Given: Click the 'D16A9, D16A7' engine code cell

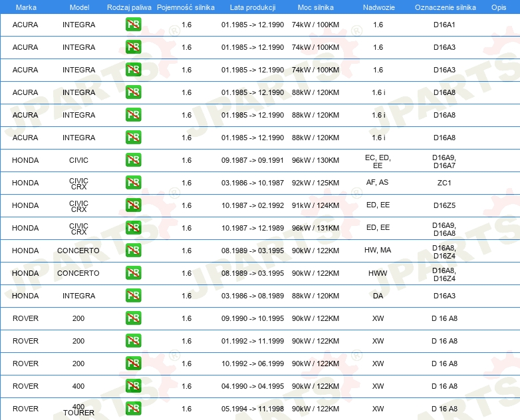Looking at the screenshot, I should coord(444,161).
